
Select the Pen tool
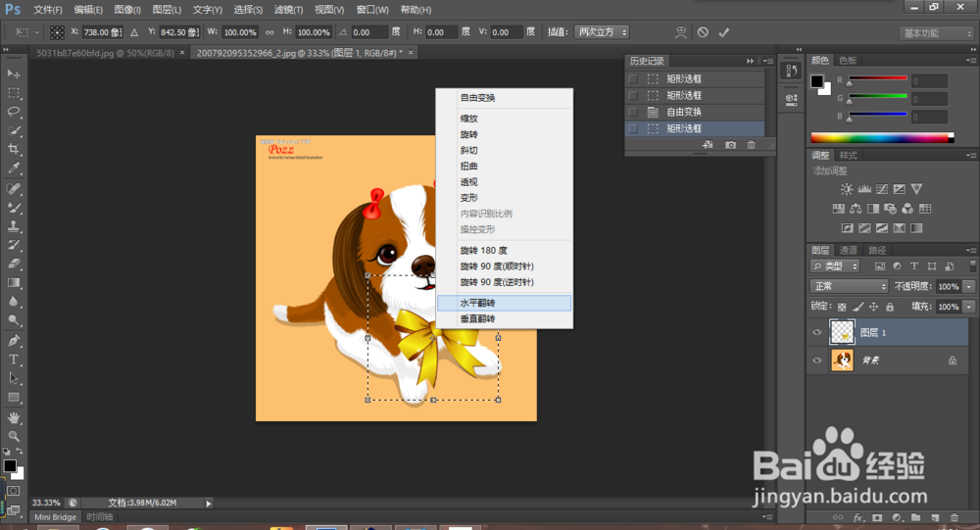(13, 341)
